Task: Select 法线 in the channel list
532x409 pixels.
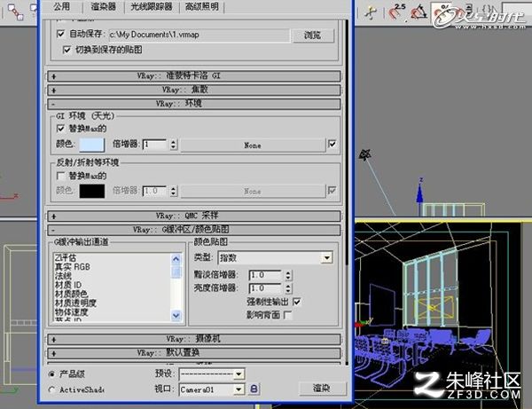Action: tap(64, 276)
